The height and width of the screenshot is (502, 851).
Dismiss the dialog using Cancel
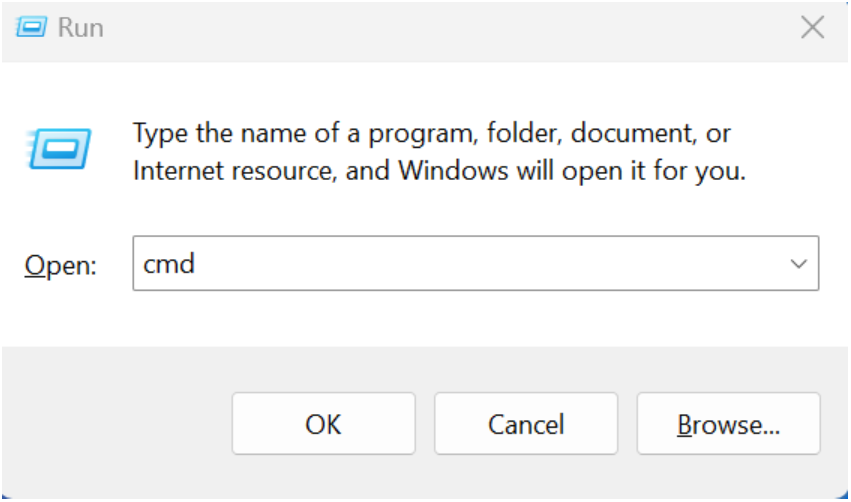coord(526,424)
